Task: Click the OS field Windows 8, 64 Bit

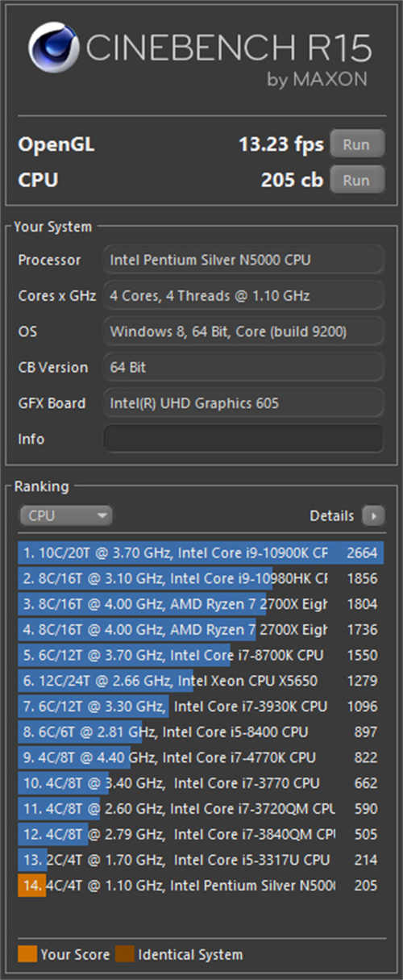Action: pos(243,332)
